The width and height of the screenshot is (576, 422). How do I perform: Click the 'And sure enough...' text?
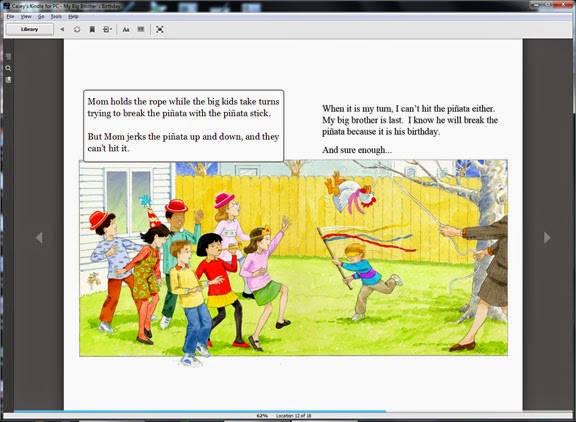coord(357,150)
